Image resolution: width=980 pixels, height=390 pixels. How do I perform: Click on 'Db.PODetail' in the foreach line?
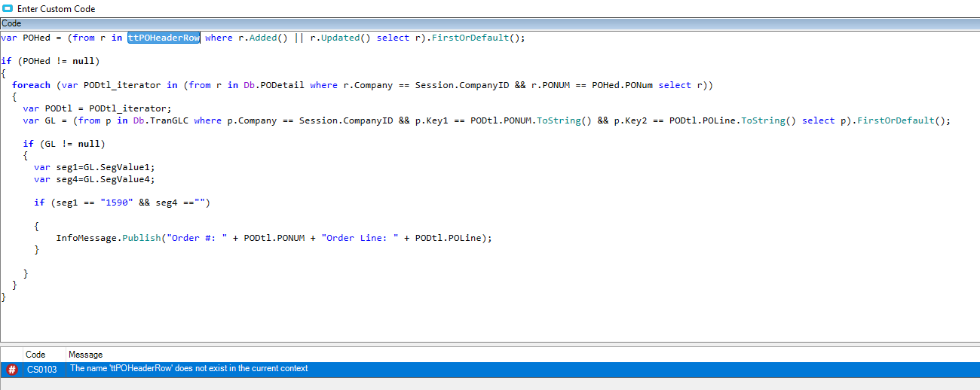[x=274, y=85]
